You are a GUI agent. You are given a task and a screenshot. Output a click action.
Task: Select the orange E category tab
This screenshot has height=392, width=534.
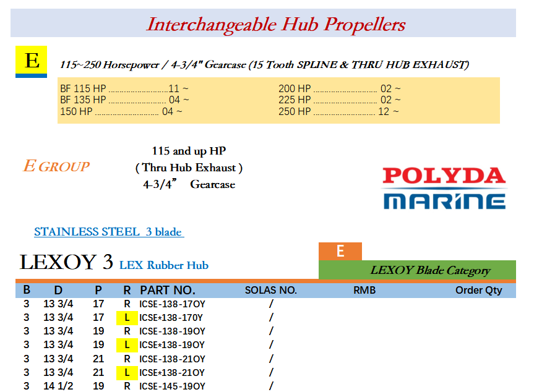coord(340,251)
